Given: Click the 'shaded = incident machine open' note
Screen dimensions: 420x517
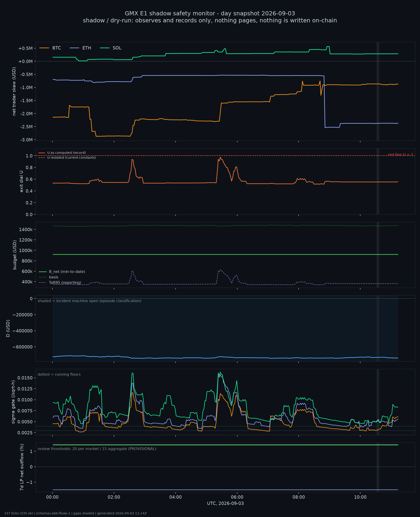Looking at the screenshot, I should [89, 301].
